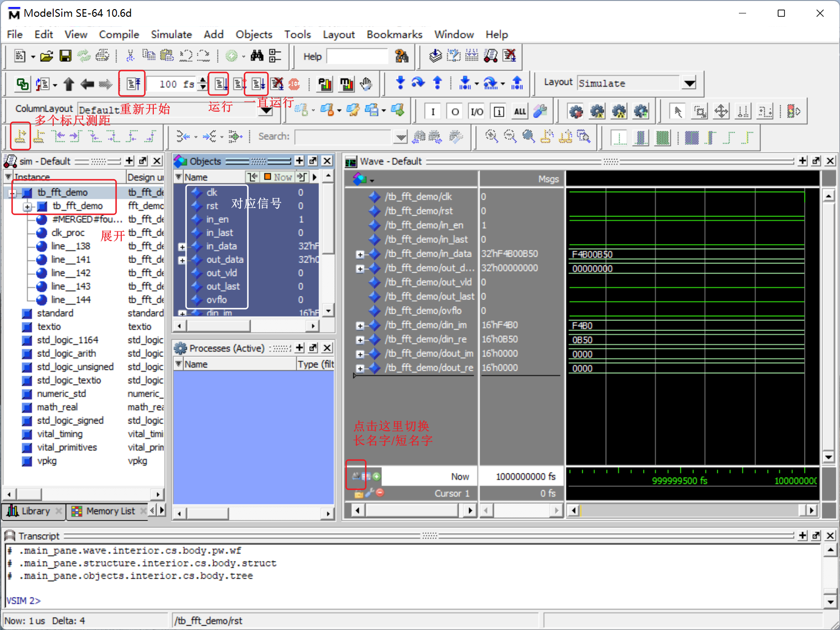Increase run length with stepper up arrow
This screenshot has height=630, width=840.
pyautogui.click(x=203, y=80)
